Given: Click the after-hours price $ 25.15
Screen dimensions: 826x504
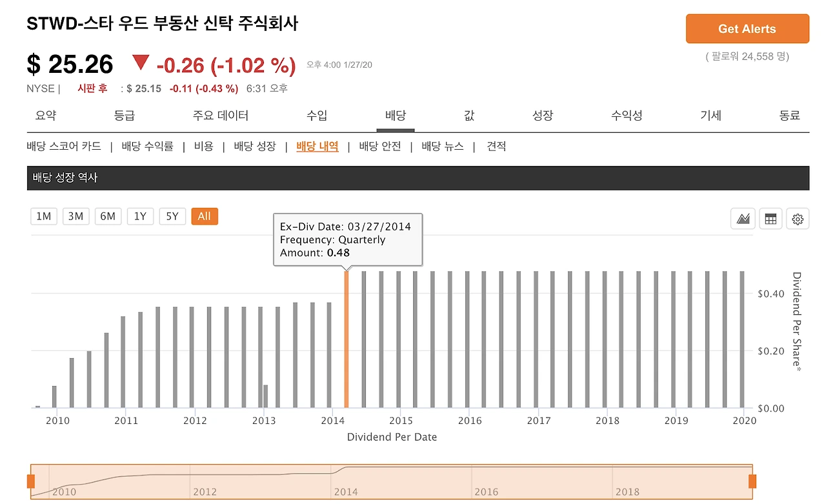Looking at the screenshot, I should [144, 88].
